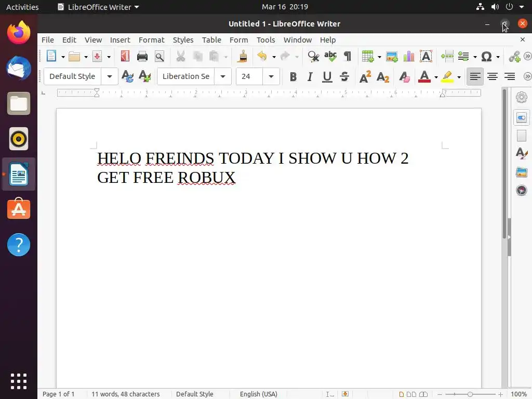Expand the Open recent files arrow
This screenshot has width=532, height=399.
click(x=86, y=57)
